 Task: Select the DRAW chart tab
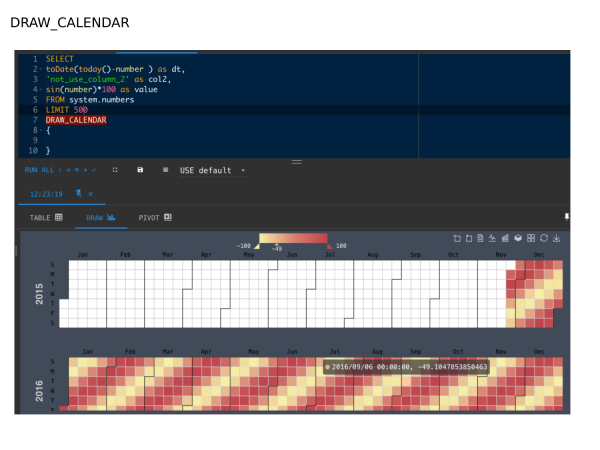[x=101, y=217]
